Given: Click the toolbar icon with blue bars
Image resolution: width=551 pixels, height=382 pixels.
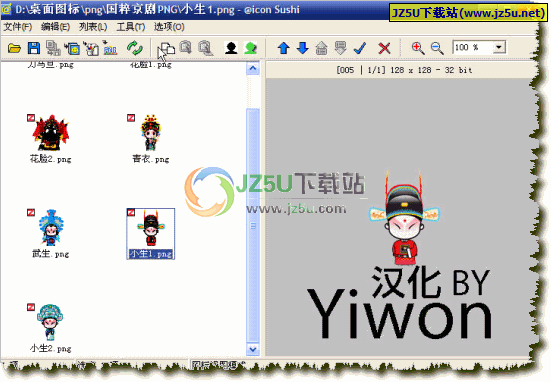Looking at the screenshot, I should click(x=110, y=48).
